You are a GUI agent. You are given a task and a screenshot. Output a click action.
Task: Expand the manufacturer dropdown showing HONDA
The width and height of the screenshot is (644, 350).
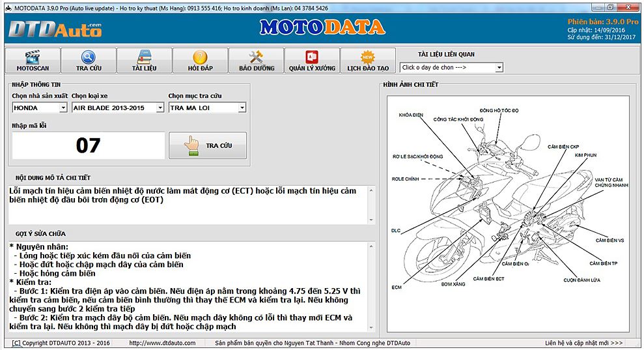[x=63, y=108]
